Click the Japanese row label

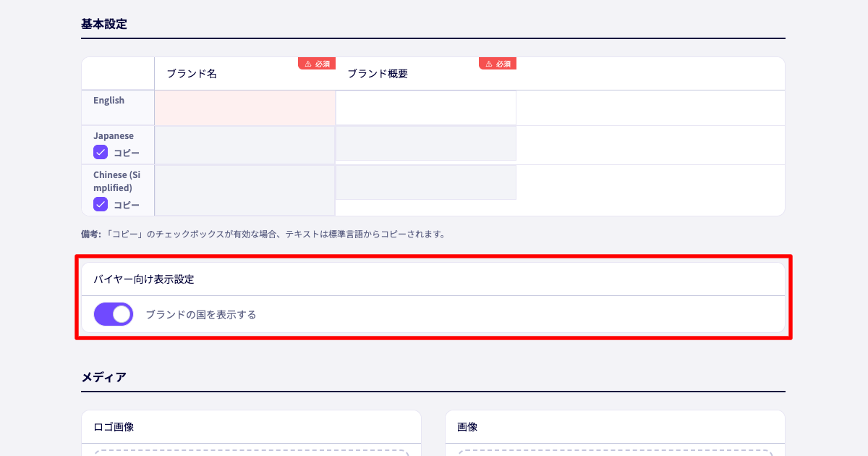pos(114,136)
